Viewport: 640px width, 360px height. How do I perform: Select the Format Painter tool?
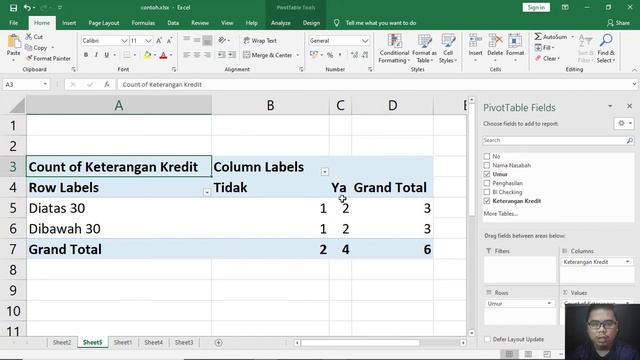pyautogui.click(x=48, y=58)
